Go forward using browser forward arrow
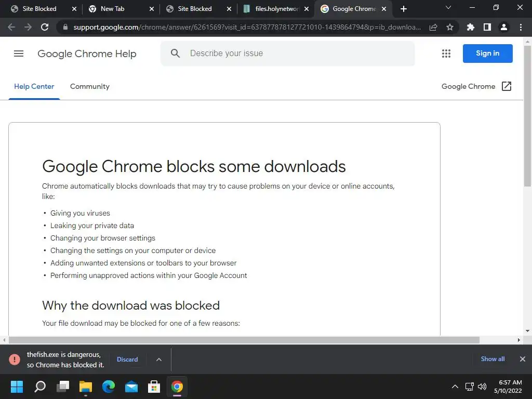532x399 pixels. click(x=28, y=27)
